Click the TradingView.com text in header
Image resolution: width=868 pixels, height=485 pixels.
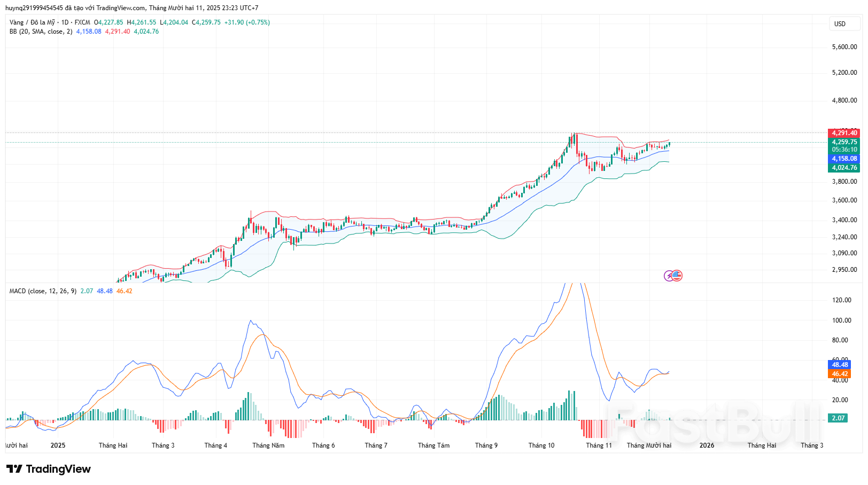[x=120, y=8]
